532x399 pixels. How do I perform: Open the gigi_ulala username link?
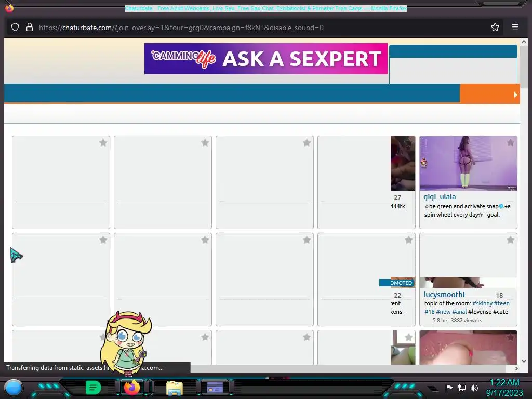440,197
